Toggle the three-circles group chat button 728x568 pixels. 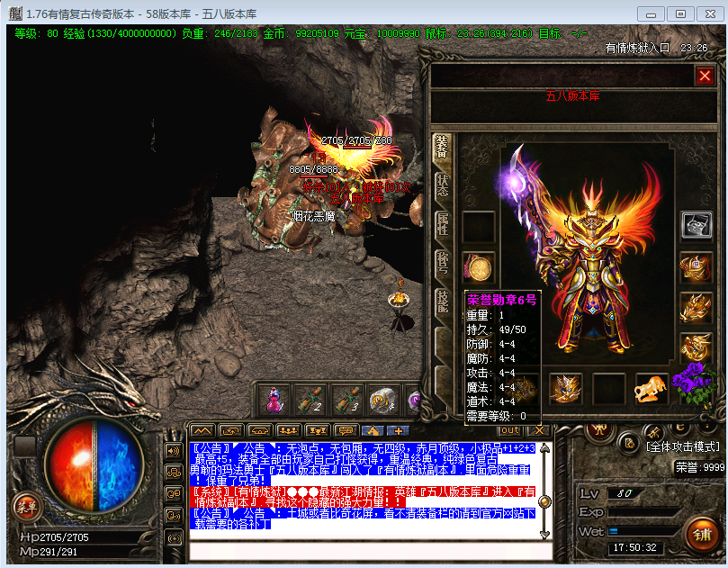click(174, 473)
